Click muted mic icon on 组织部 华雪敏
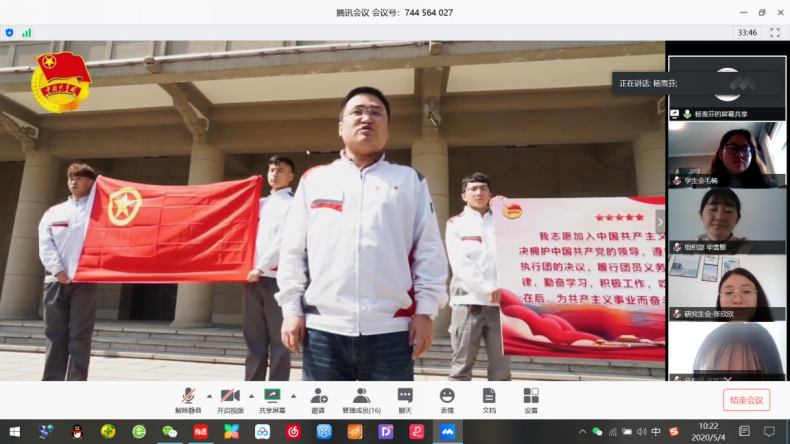790x444 pixels. tap(677, 247)
